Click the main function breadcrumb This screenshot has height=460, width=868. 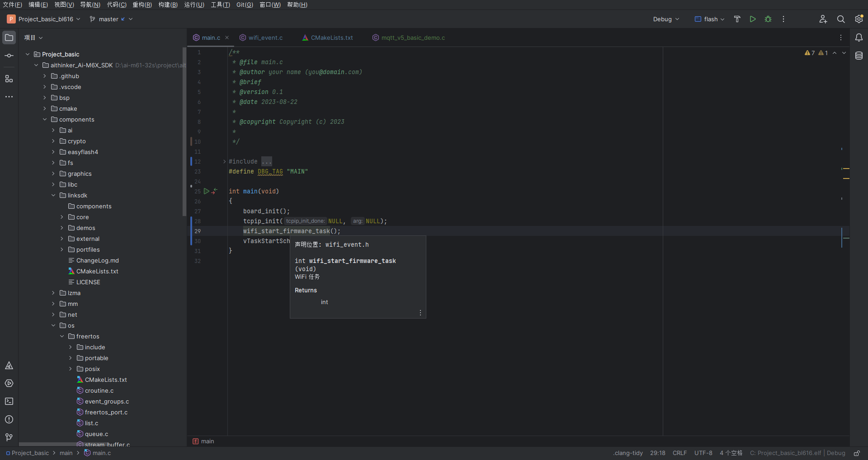point(203,441)
